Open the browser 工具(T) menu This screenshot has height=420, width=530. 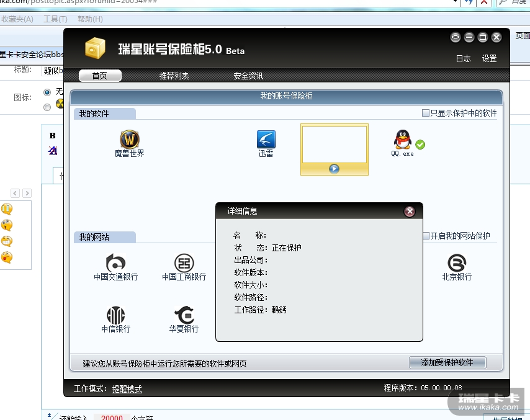(55, 19)
